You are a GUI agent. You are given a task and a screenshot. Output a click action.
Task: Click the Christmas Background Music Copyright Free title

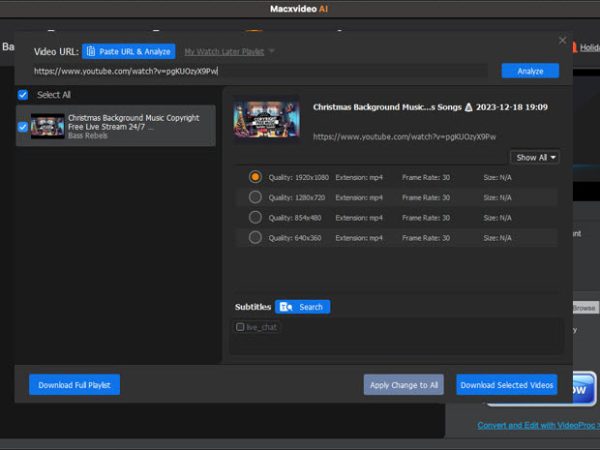click(134, 122)
